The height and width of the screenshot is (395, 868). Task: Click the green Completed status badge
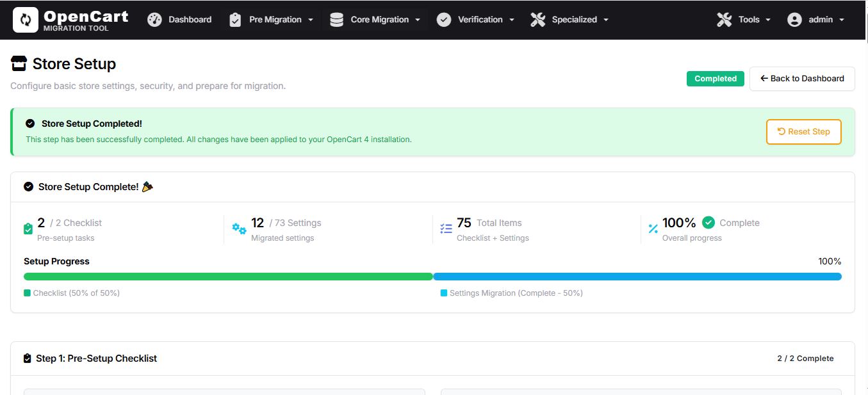[x=715, y=79]
